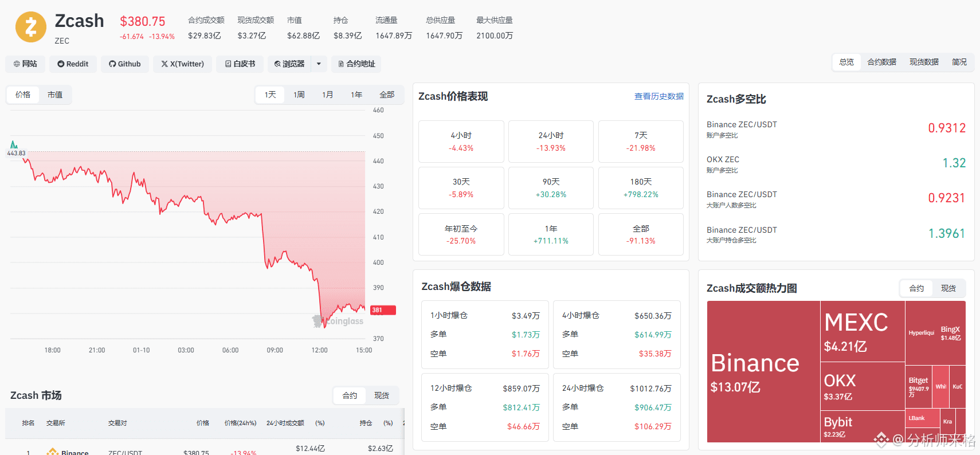Open the X(Twitter) link
The image size is (980, 455).
182,64
